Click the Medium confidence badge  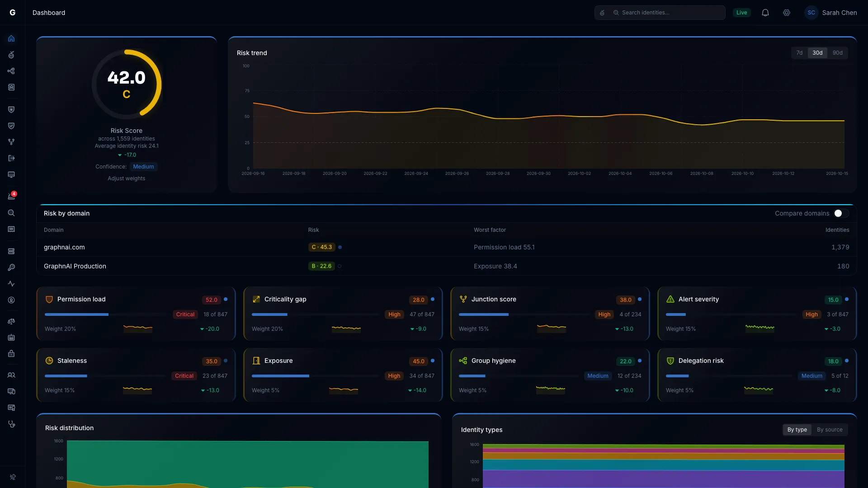coord(143,167)
